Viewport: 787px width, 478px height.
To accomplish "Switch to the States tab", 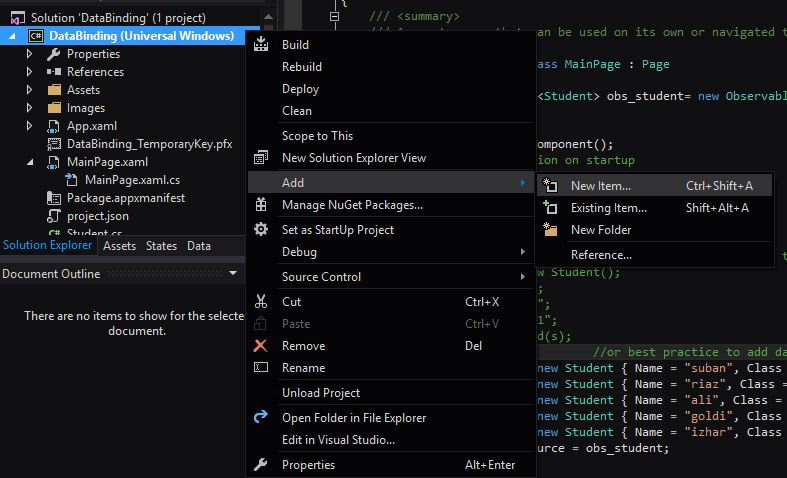I will [161, 246].
